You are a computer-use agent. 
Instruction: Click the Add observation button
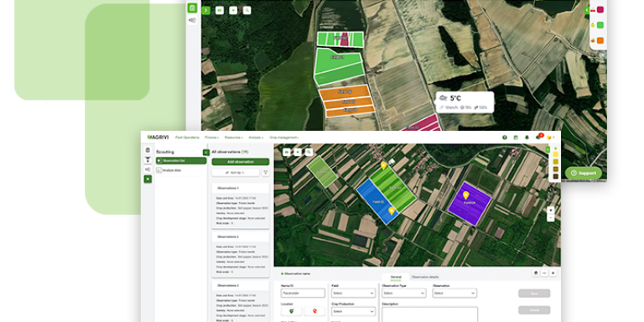click(x=241, y=162)
